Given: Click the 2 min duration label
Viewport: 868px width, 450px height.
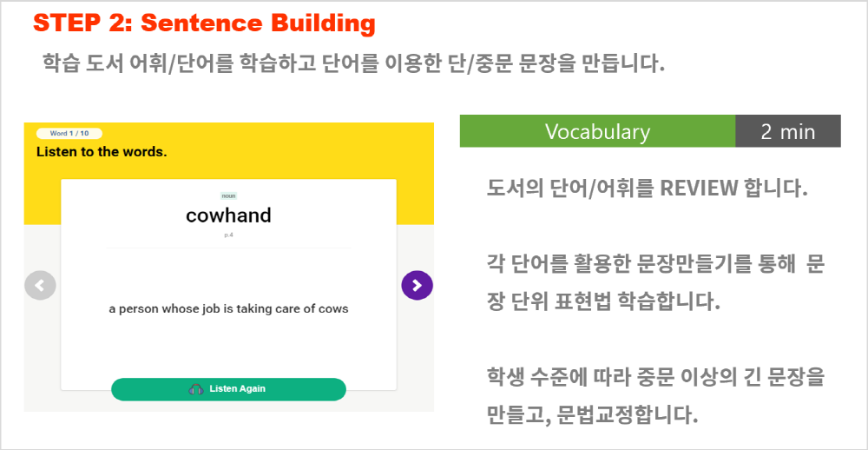Looking at the screenshot, I should coord(788,131).
